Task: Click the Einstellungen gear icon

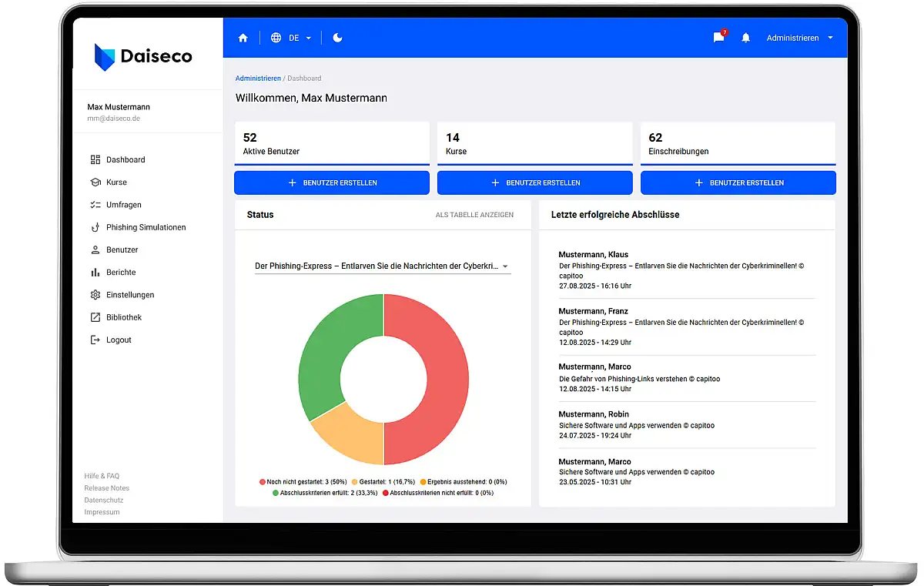Action: point(95,295)
